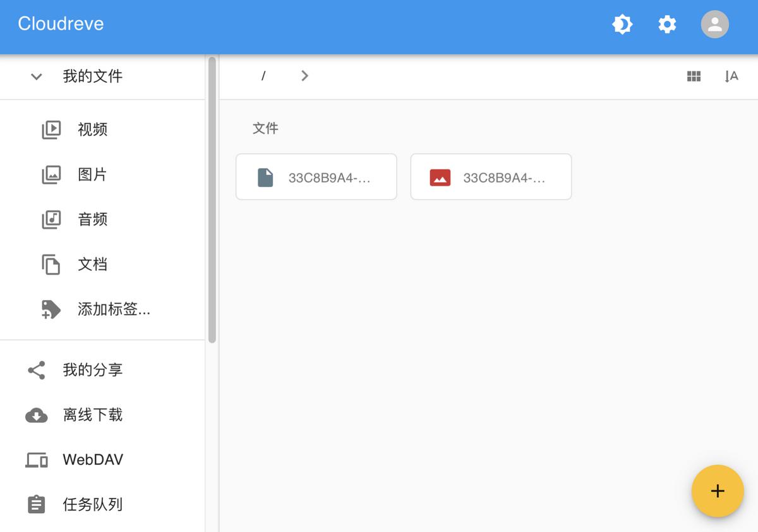This screenshot has height=532, width=758.
Task: Toggle the sort order control
Action: pos(731,76)
